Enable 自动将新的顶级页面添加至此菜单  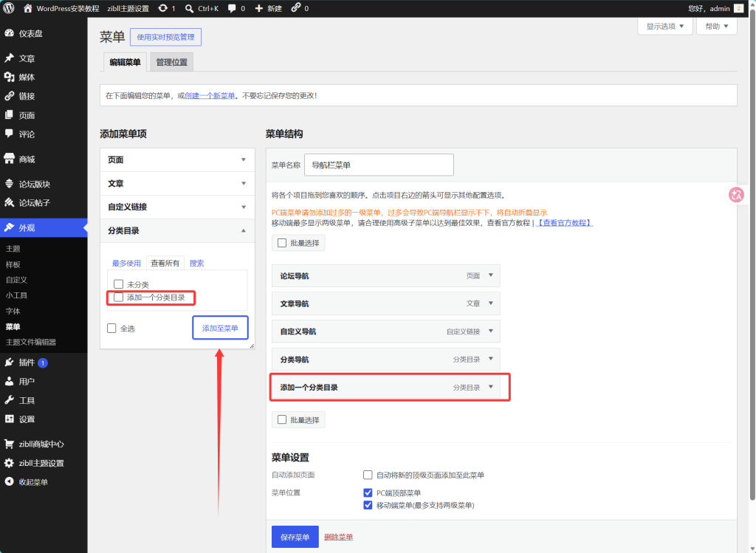[x=368, y=475]
